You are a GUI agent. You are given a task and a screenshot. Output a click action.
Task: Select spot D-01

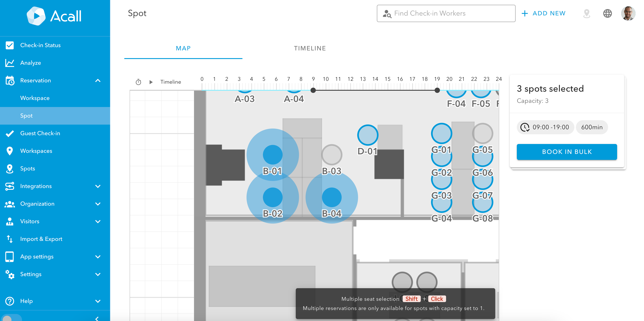367,135
